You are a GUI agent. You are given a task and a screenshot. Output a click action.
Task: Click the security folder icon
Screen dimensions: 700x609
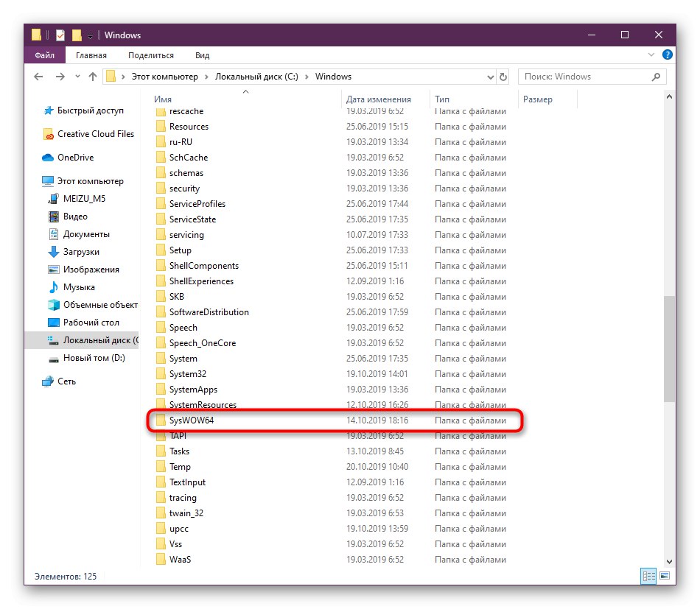(x=161, y=189)
